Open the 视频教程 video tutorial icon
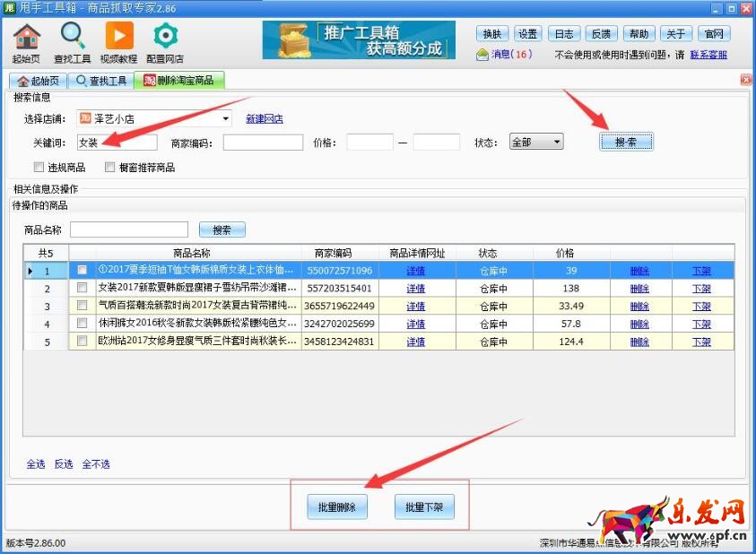 click(x=119, y=37)
